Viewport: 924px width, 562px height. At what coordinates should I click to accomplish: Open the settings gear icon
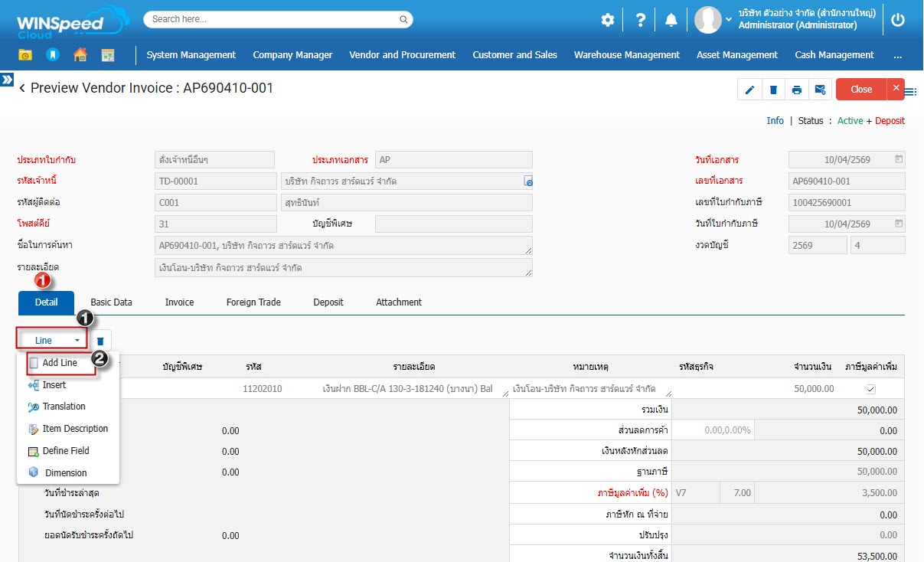608,21
